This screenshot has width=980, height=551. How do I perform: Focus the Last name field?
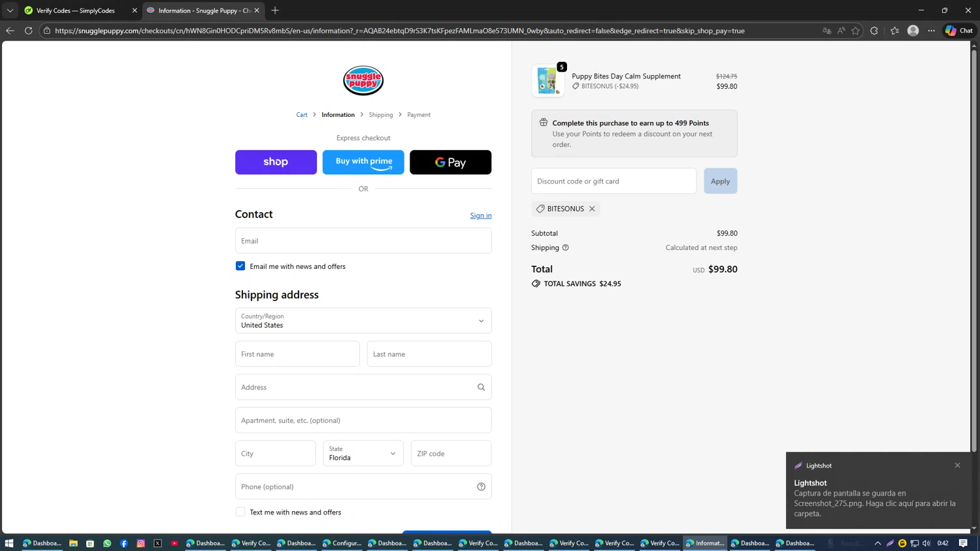(429, 354)
